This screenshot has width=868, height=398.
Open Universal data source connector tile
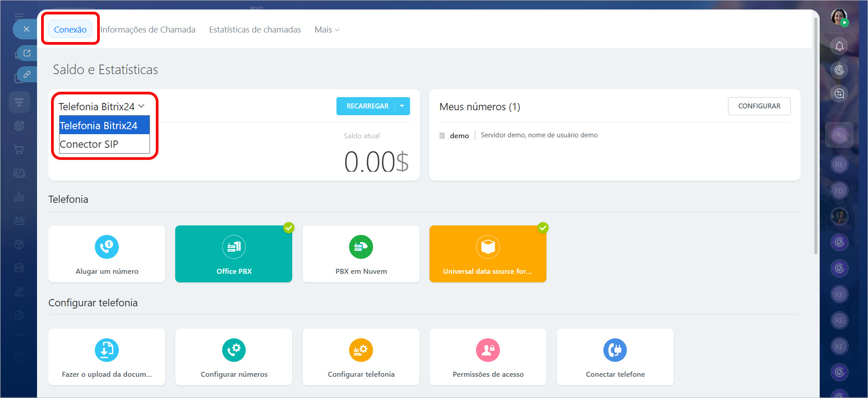tap(488, 254)
